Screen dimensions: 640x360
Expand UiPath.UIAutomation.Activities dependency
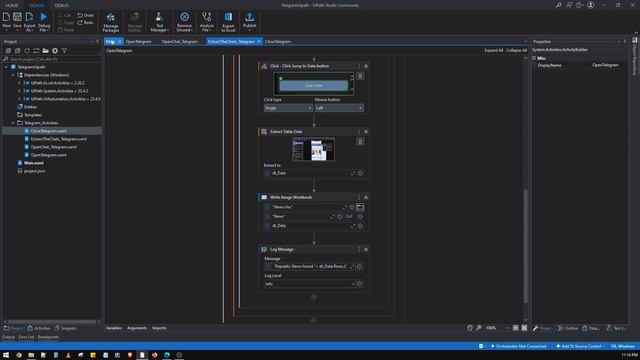[19, 99]
